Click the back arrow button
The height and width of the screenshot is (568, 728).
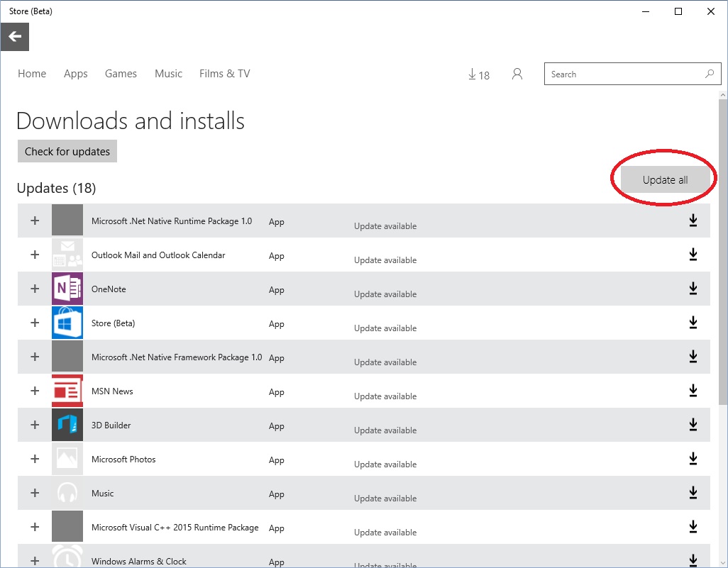(15, 37)
